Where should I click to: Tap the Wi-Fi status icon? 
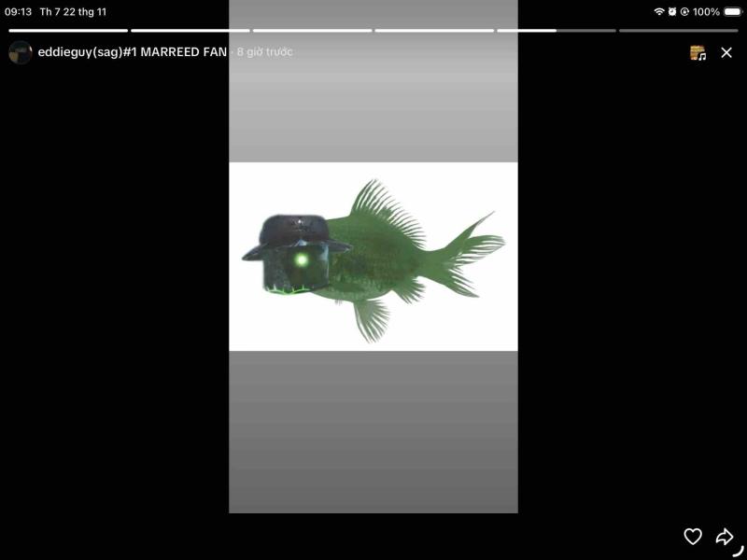pos(659,12)
